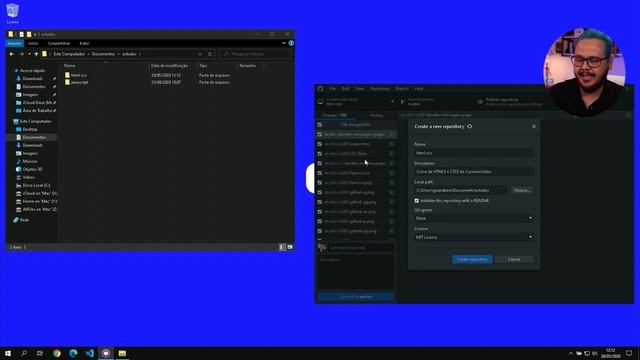
Task: Uncheck the .DS_Store changed file
Action: point(320,154)
